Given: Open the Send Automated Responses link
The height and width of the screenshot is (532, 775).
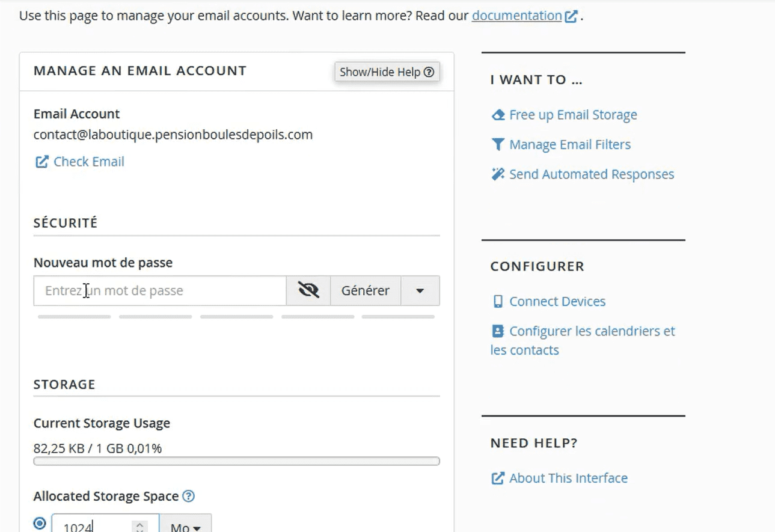Looking at the screenshot, I should tap(592, 174).
